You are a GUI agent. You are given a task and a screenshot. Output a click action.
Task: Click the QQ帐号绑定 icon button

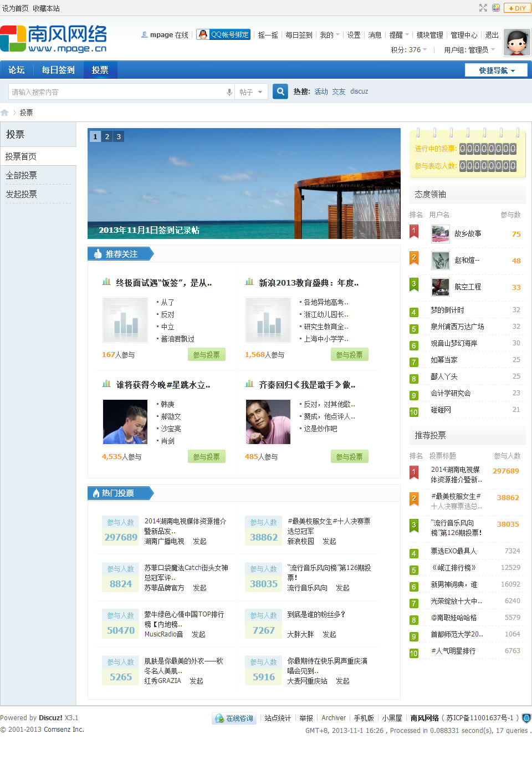click(224, 34)
